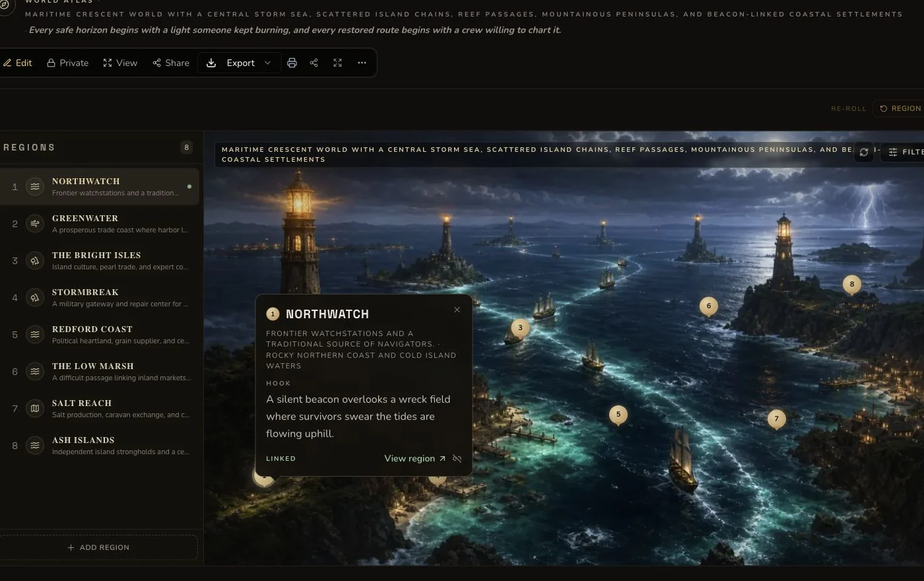Click the regions count badge 8
The height and width of the screenshot is (581, 924).
186,147
